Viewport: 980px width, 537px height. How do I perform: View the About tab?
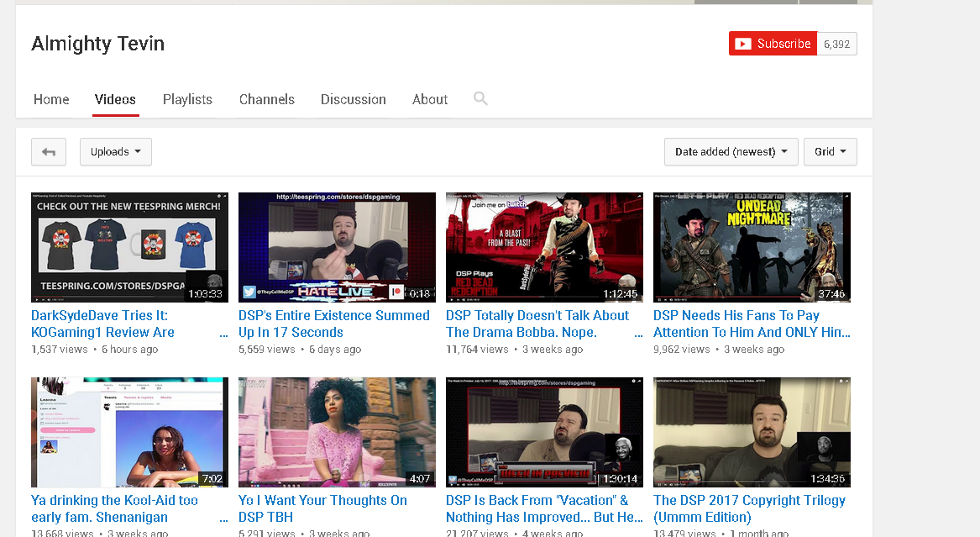(430, 99)
